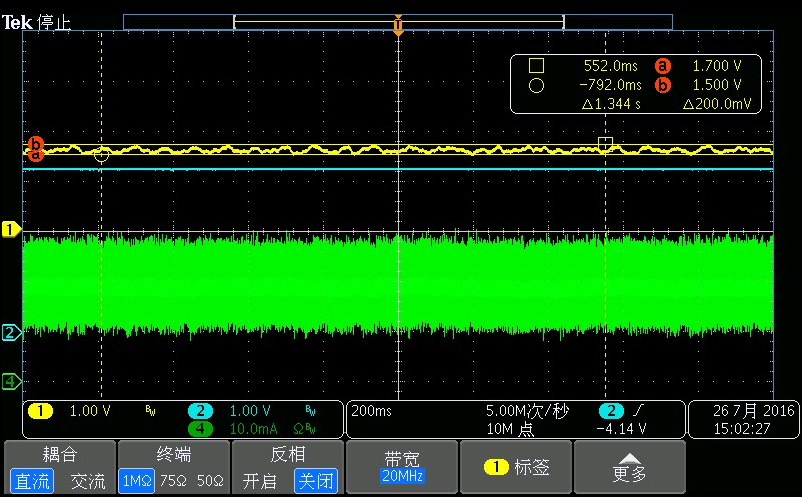This screenshot has height=497, width=802.
Task: Click the cursor b marker label
Action: point(35,143)
